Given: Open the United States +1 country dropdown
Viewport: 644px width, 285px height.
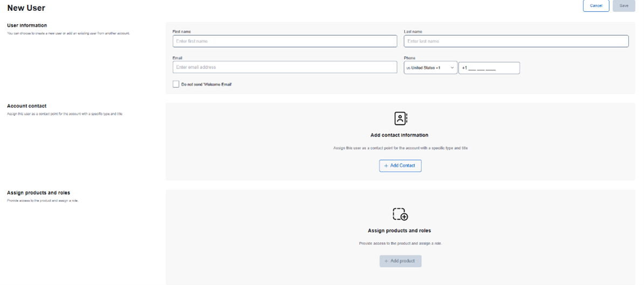Looking at the screenshot, I should (430, 68).
